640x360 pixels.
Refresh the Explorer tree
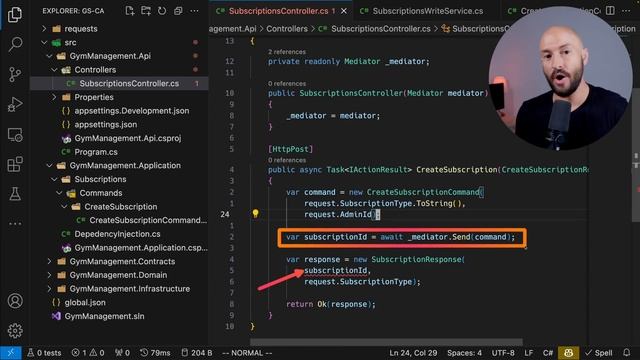[162, 11]
